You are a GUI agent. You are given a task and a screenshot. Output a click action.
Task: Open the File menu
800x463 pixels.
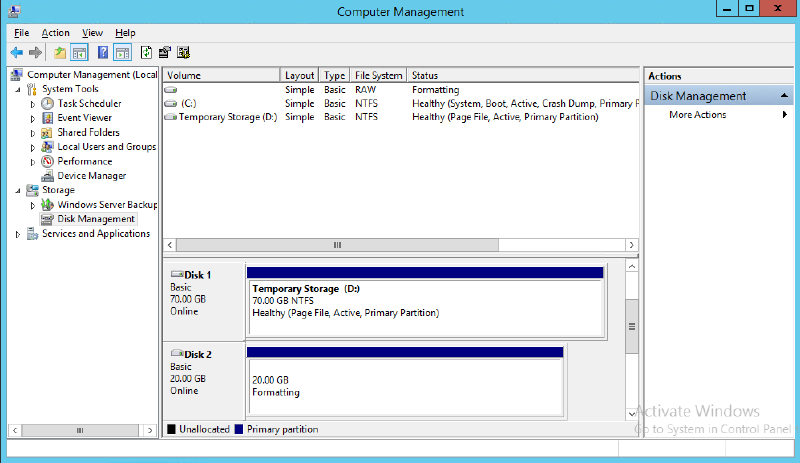(x=21, y=33)
